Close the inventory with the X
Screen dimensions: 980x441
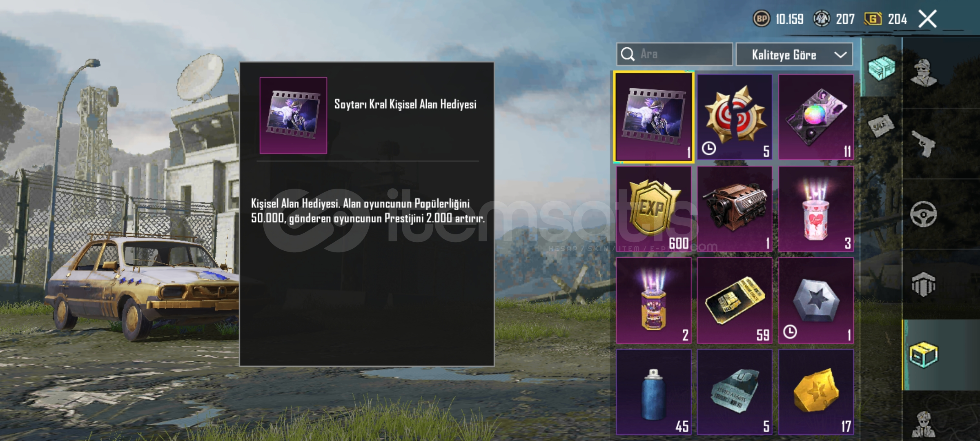(927, 19)
